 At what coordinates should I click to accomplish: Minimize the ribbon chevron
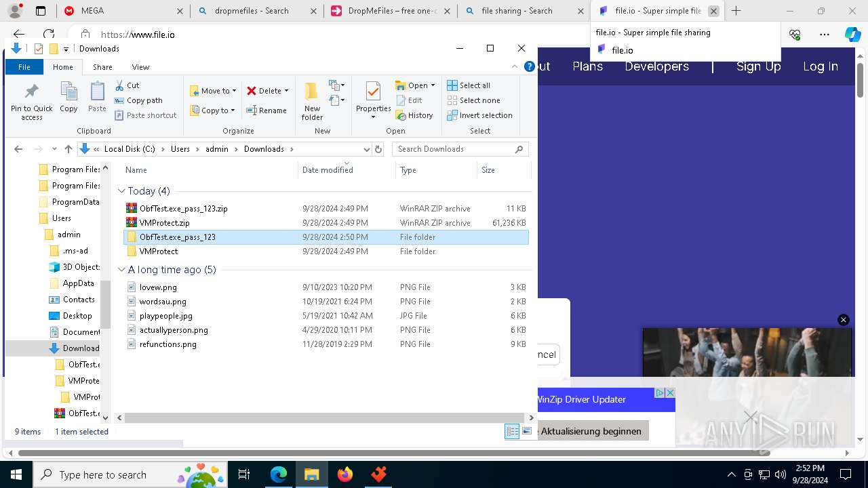click(515, 66)
